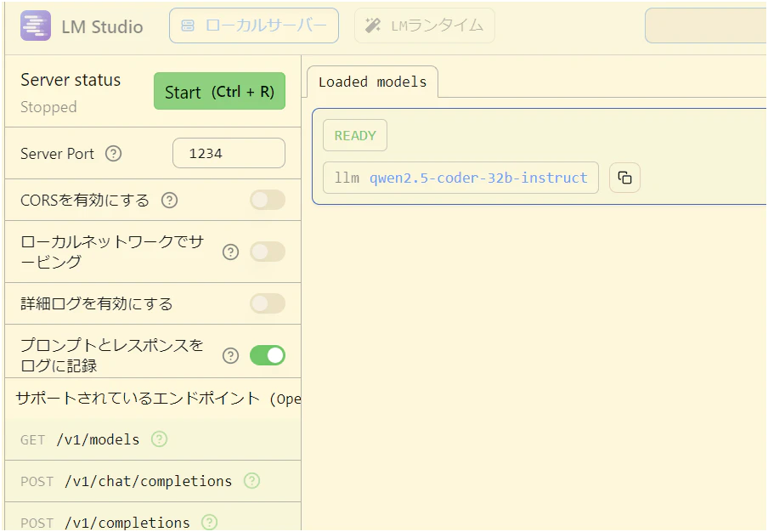The height and width of the screenshot is (532, 768).
Task: Enable 詳細ログを有効にする switch
Action: tap(268, 303)
